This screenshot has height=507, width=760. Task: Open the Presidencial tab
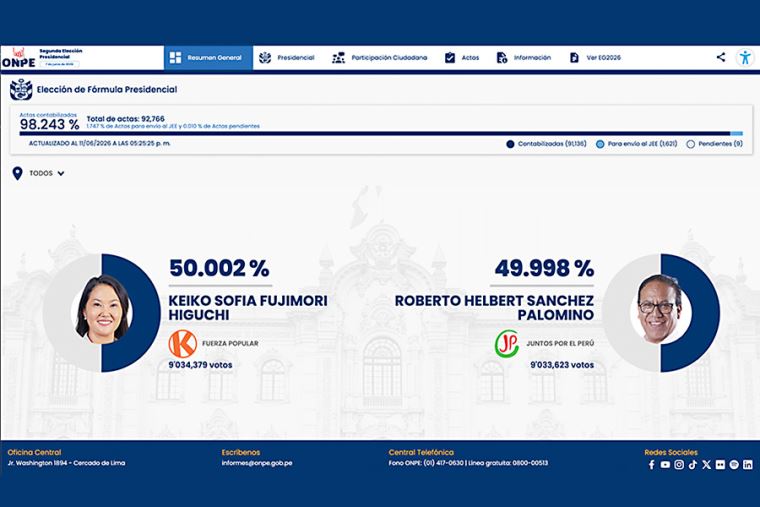(286, 58)
